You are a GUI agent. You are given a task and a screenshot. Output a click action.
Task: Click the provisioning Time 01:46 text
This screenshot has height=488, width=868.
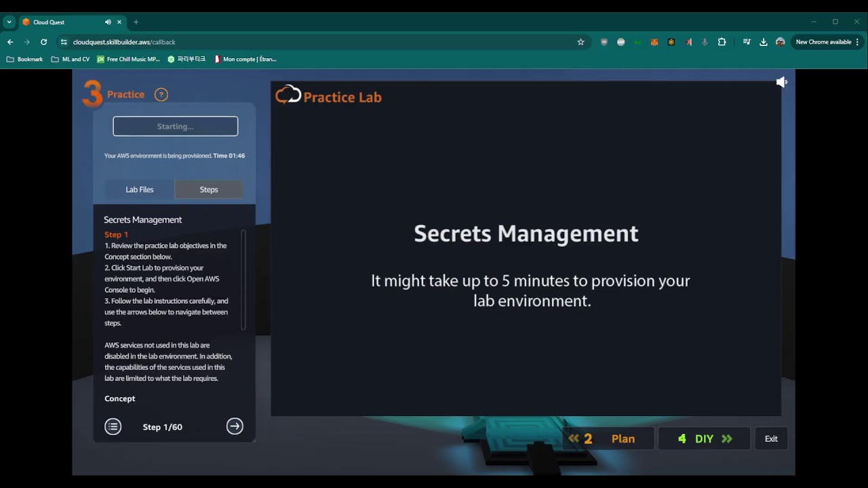(x=229, y=156)
